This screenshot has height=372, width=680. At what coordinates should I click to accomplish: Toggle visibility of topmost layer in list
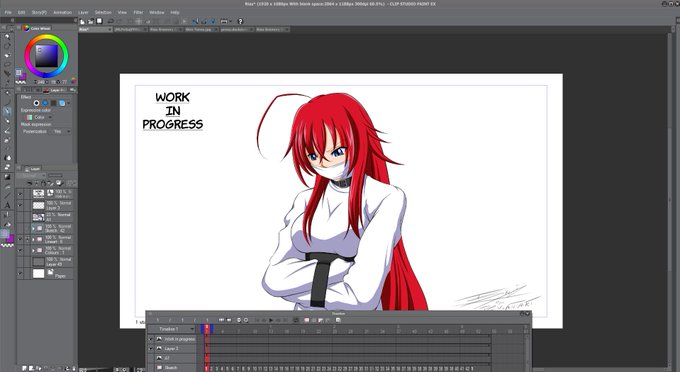pos(20,193)
